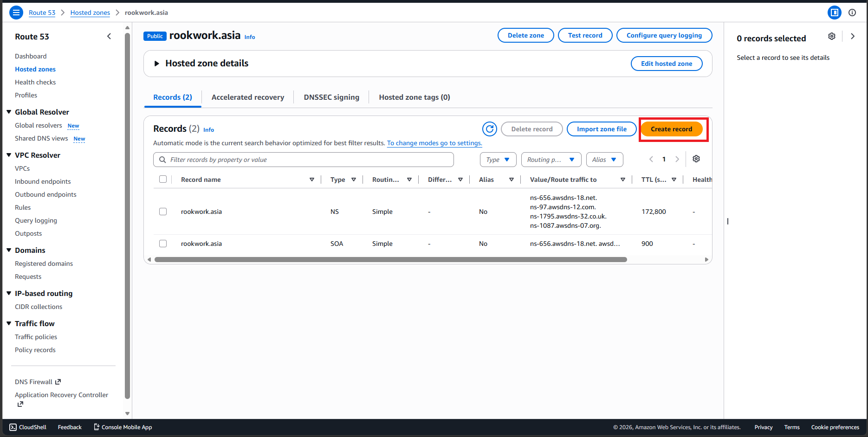Click Import zone file button
This screenshot has height=437, width=868.
[602, 129]
